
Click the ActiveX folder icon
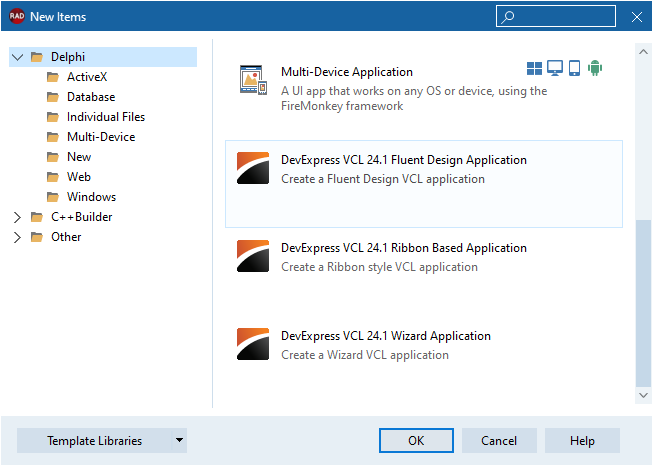click(x=53, y=77)
